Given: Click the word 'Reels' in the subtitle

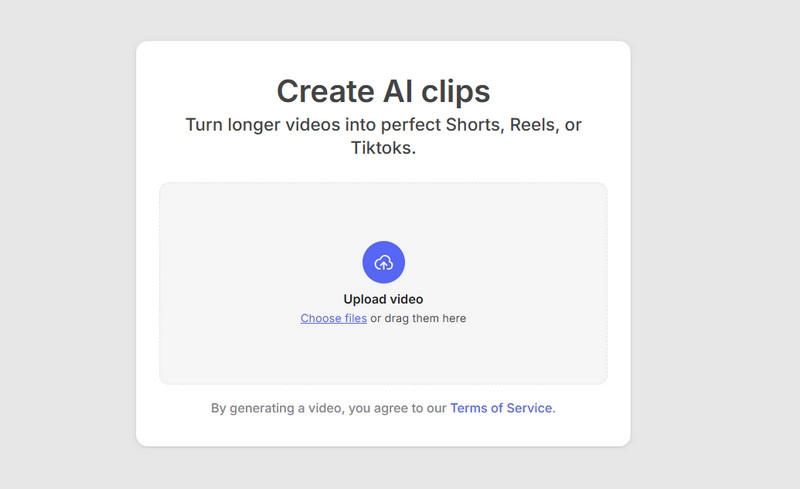Looking at the screenshot, I should [533, 125].
